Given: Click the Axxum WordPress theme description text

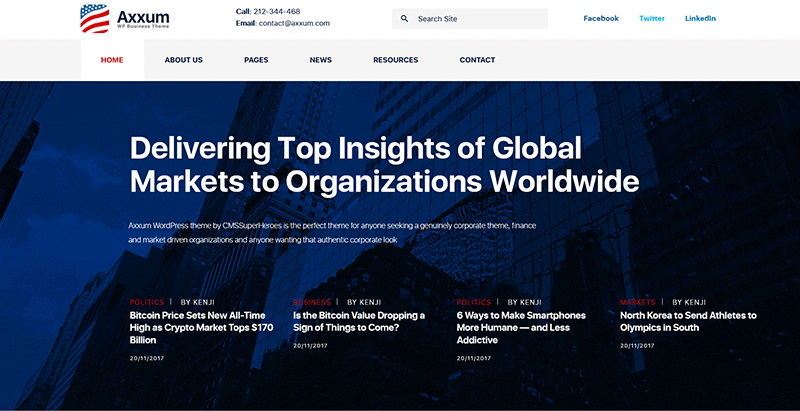Looking at the screenshot, I should 332,233.
